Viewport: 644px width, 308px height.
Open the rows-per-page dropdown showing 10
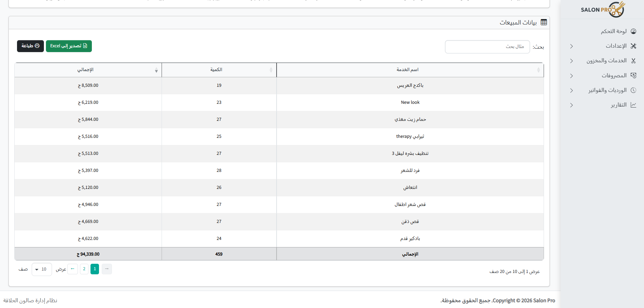(x=42, y=269)
